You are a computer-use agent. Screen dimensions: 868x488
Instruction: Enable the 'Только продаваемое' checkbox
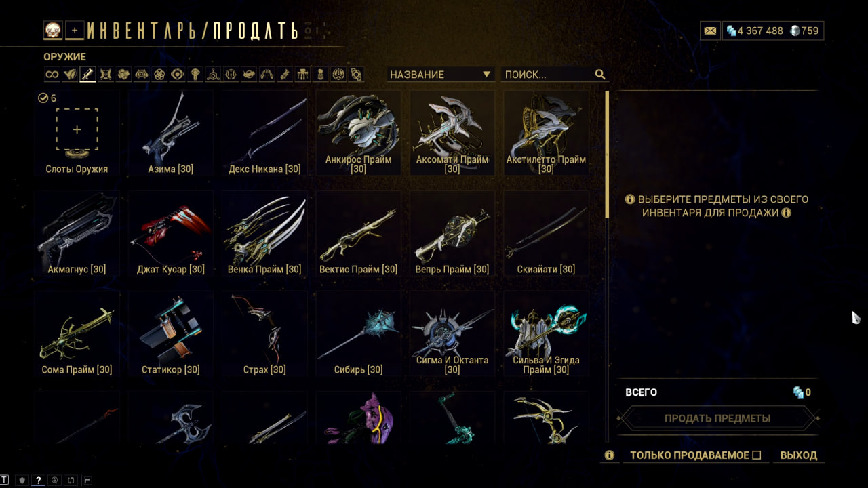pyautogui.click(x=757, y=455)
